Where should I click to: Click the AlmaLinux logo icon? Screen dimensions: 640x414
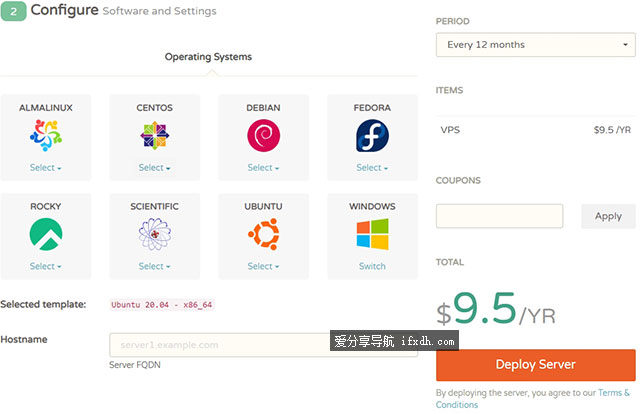(46, 135)
